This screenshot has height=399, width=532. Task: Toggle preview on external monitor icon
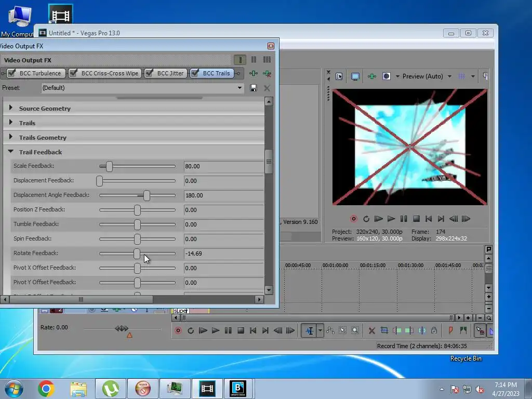[x=355, y=76]
